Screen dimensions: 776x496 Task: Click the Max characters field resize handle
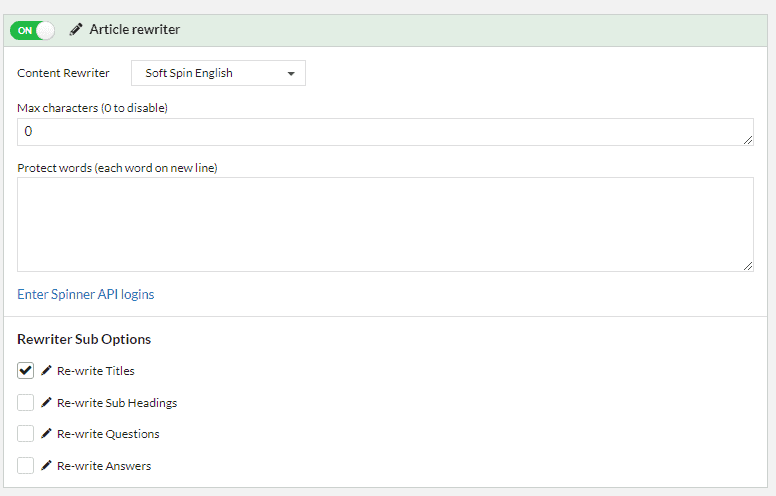tap(748, 141)
